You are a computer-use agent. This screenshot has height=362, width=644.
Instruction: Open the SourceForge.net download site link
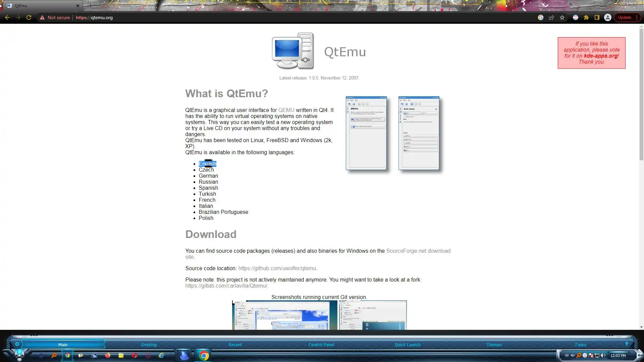click(418, 251)
